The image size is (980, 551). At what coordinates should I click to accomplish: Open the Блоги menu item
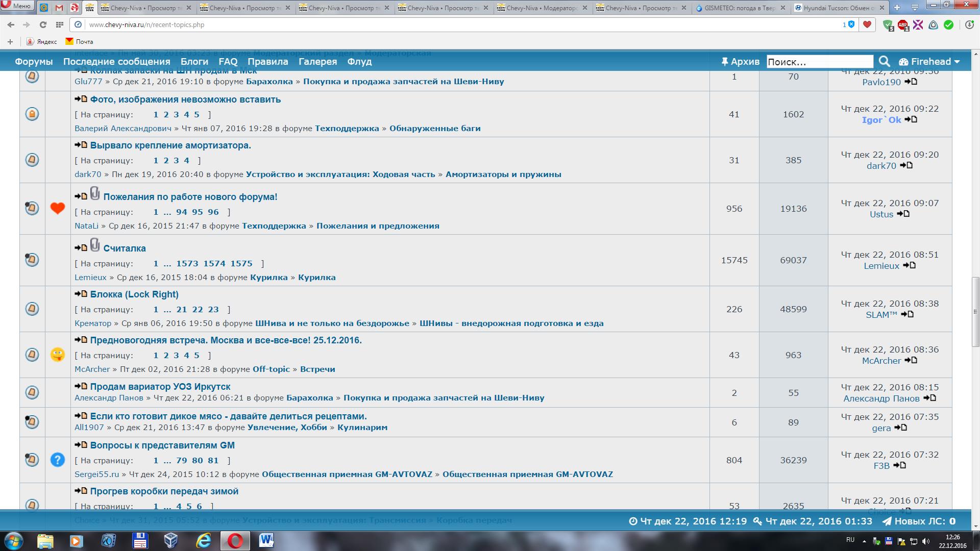click(x=194, y=62)
